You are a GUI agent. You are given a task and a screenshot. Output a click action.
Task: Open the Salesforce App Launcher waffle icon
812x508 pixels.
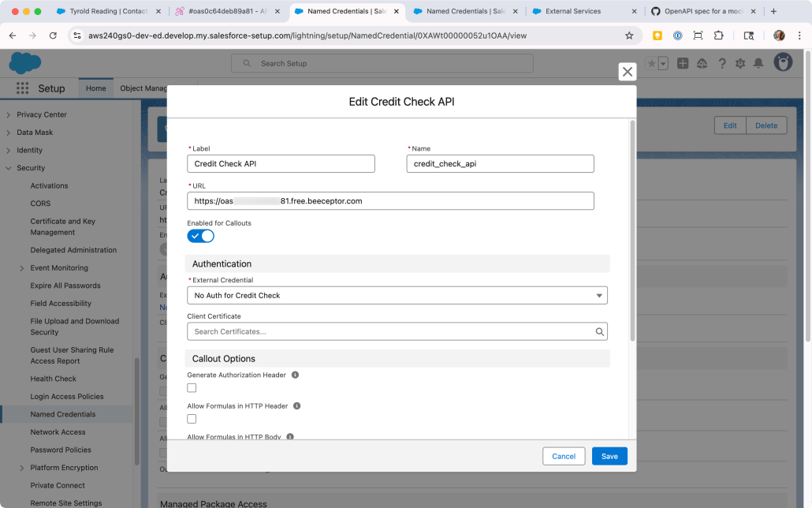point(22,88)
